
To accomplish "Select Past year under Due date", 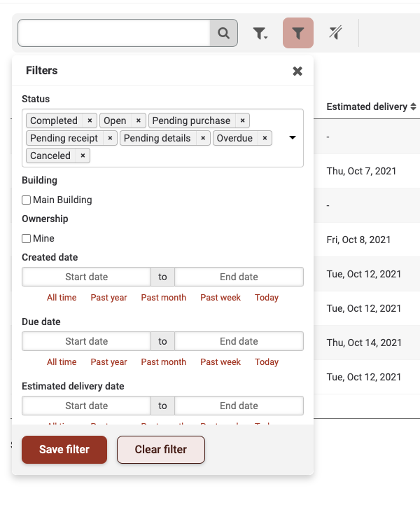I will pos(109,361).
